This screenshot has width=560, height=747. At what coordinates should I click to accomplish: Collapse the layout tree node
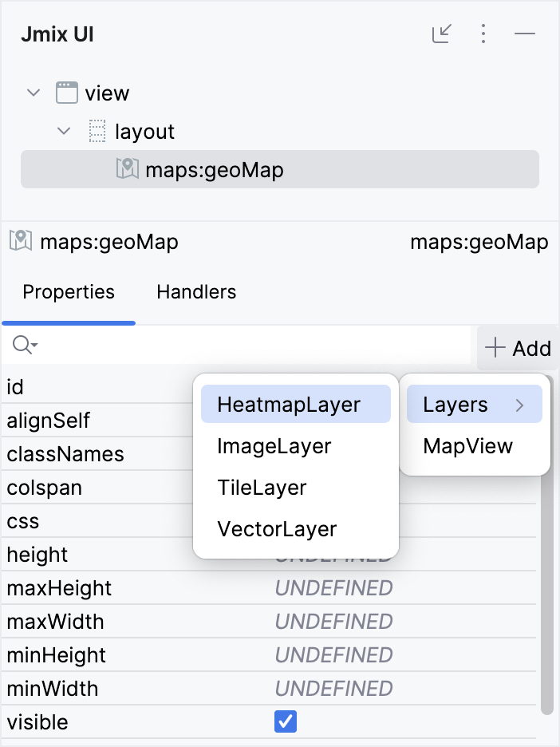pos(64,131)
